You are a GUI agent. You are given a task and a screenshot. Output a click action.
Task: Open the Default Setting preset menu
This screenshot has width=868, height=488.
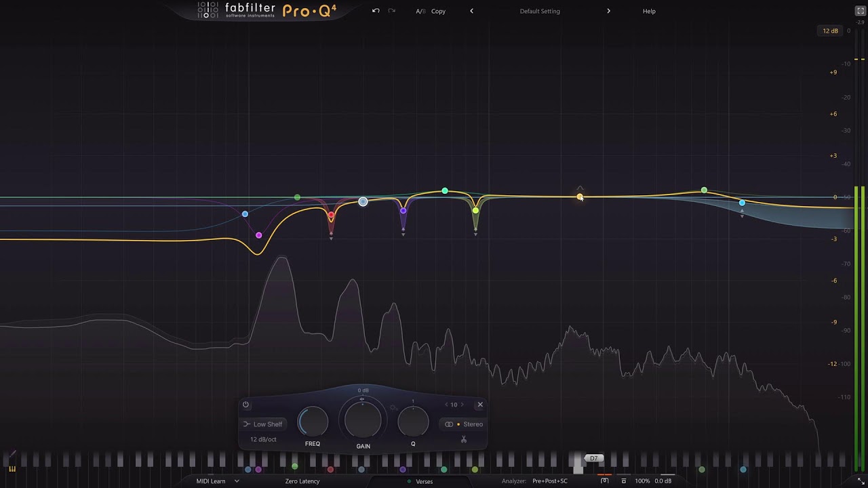(x=540, y=11)
